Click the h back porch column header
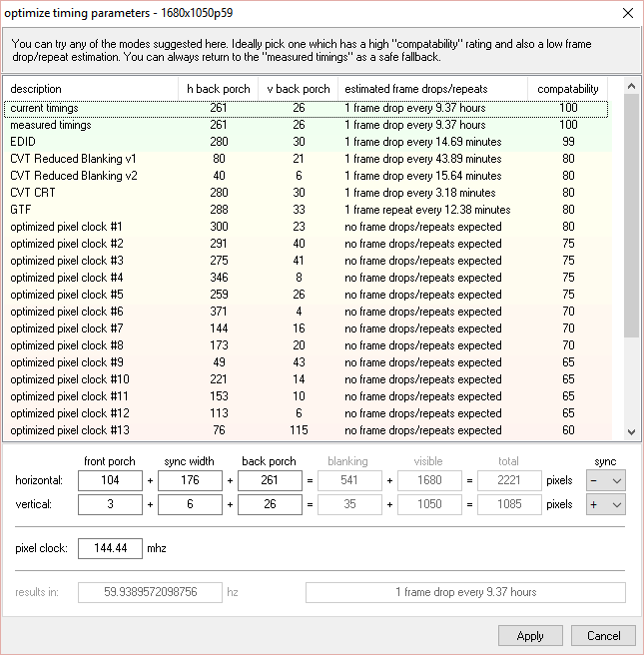This screenshot has width=644, height=655. point(219,89)
